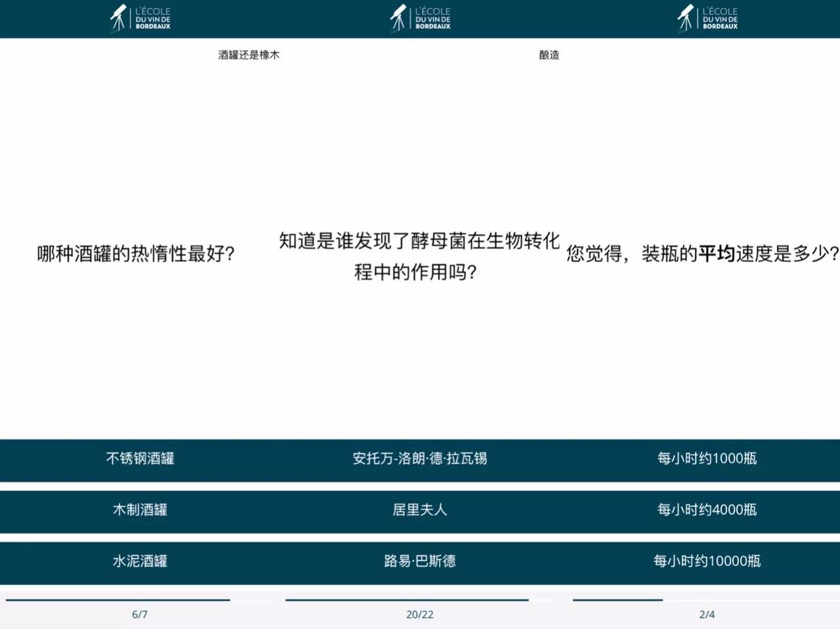This screenshot has width=840, height=629.
Task: Click the École du Vin logo above the 酒罐还是橡木 quiz
Action: [140, 18]
